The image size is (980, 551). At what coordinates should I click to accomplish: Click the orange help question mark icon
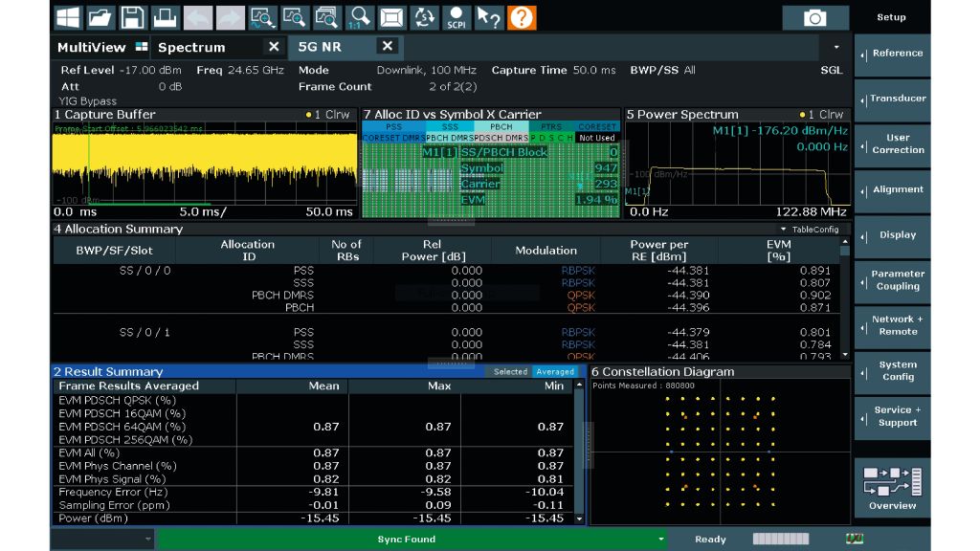pos(521,17)
